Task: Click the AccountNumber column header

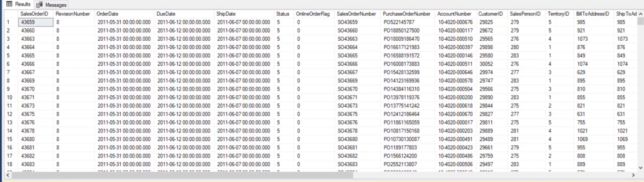Action: coord(455,14)
